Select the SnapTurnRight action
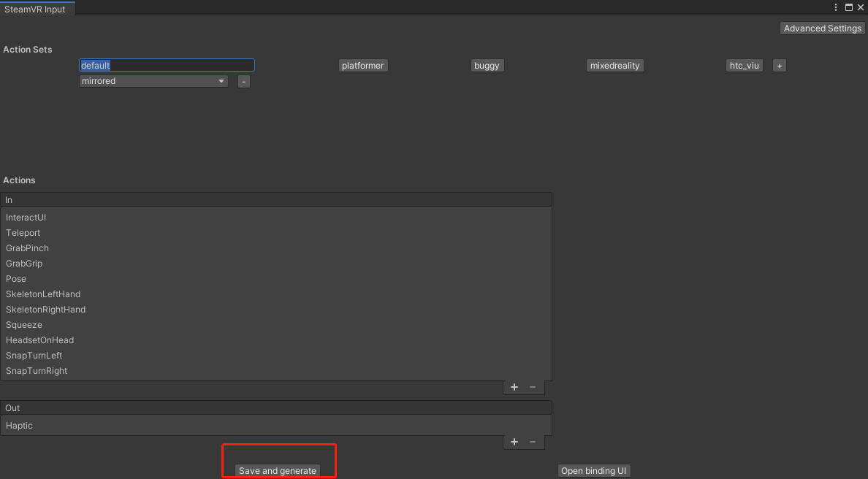The height and width of the screenshot is (479, 868). 276,371
